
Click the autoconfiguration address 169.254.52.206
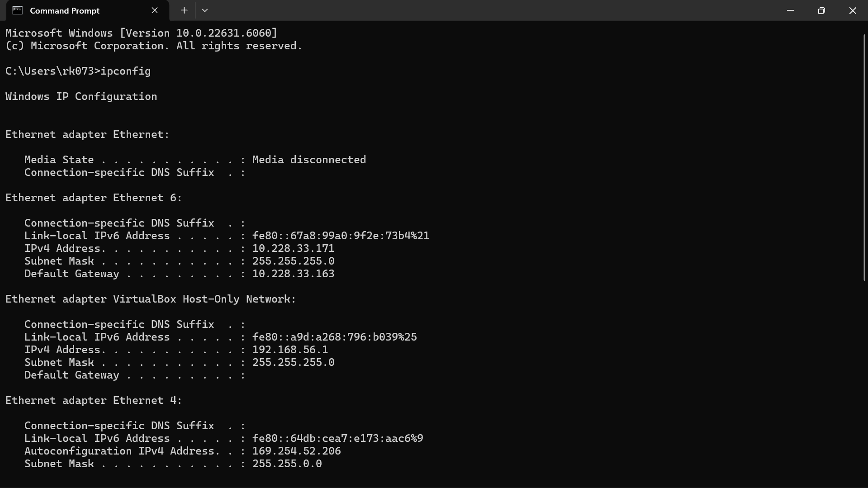click(x=296, y=451)
